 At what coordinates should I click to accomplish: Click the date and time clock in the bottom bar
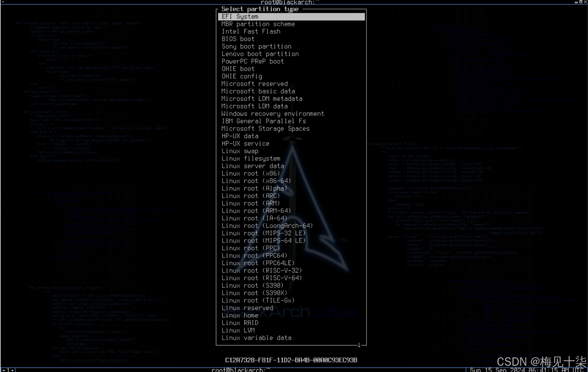pos(526,370)
